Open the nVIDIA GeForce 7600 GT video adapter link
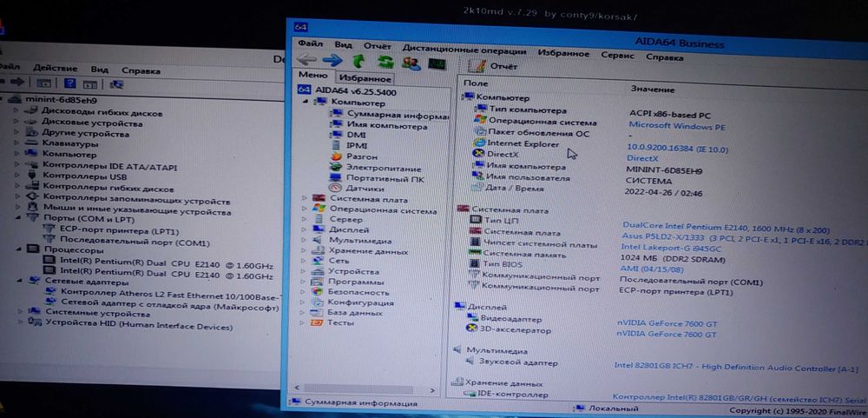 coord(667,322)
